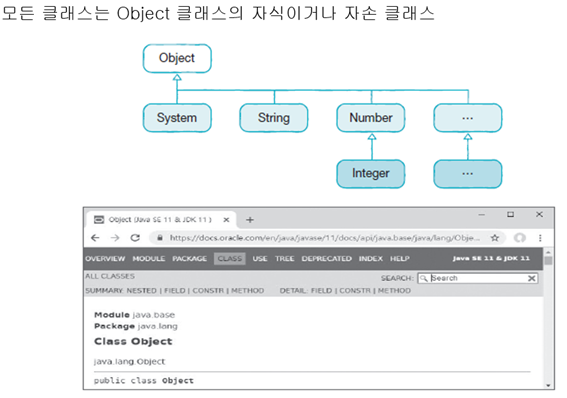Jump to detail CONSTR link
Viewport: 567px width, 398px height.
coord(355,291)
